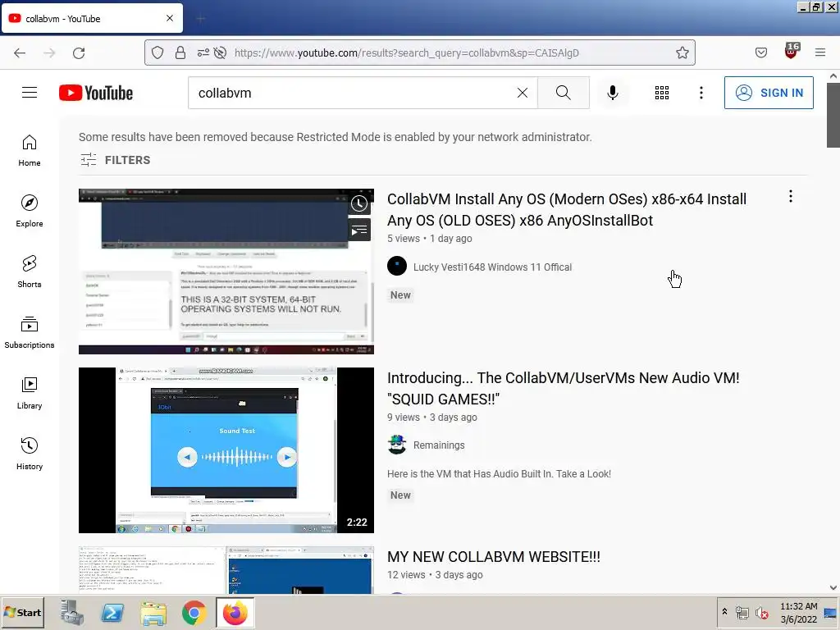This screenshot has height=630, width=840.
Task: Open title Introducing The CollabVM/UserVMs New Audio VM
Action: click(563, 388)
